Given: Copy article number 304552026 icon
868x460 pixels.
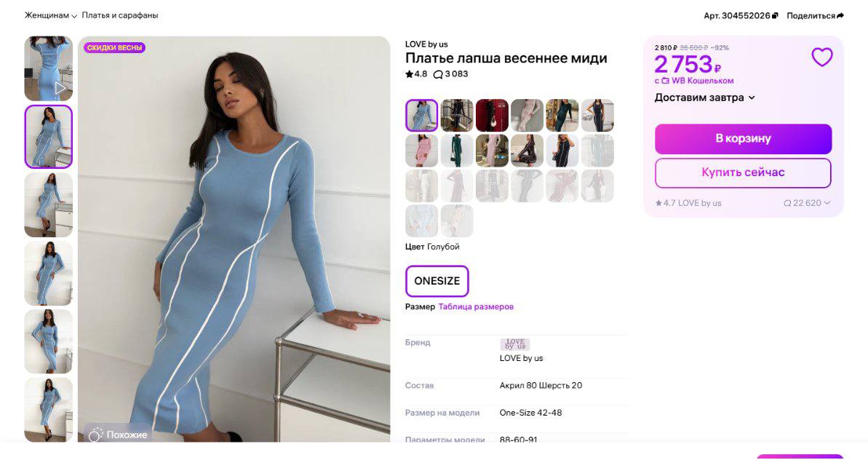Looking at the screenshot, I should coord(775,15).
